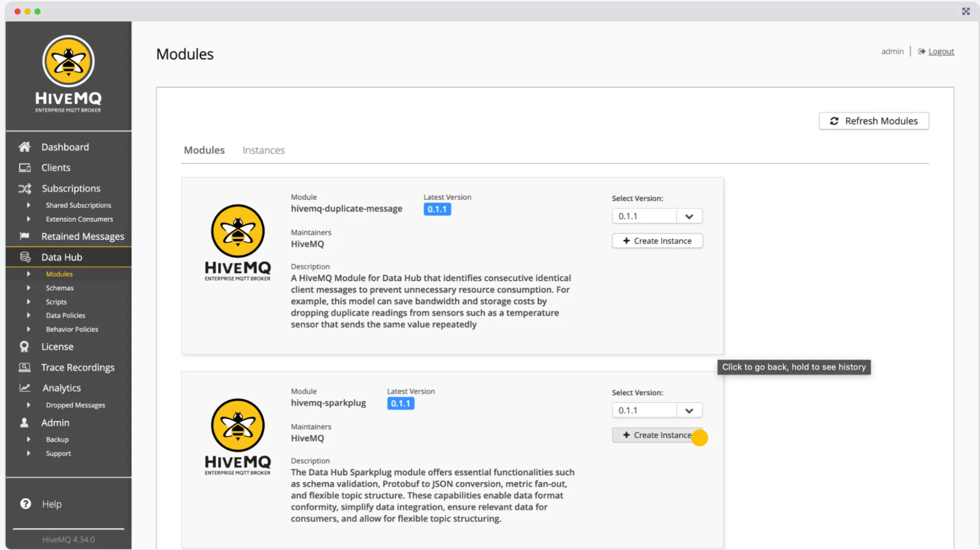Expand Shared Subscriptions arrow

click(28, 205)
